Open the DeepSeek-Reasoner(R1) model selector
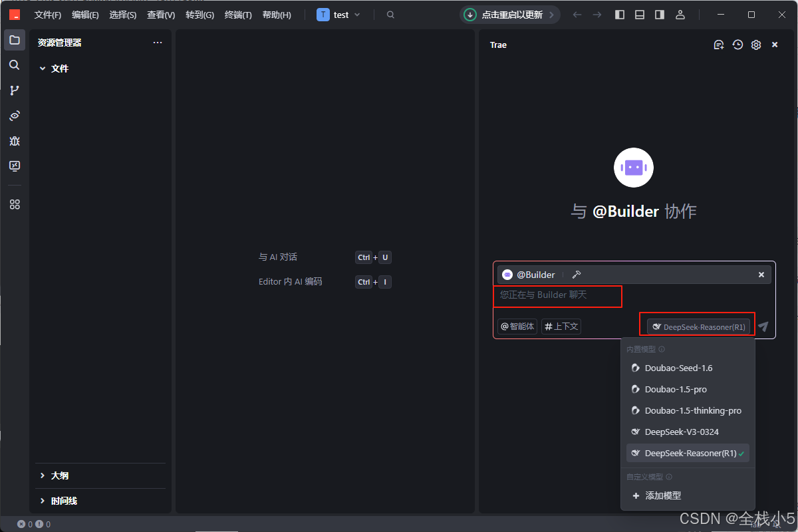Viewport: 798px width, 532px height. tap(699, 327)
